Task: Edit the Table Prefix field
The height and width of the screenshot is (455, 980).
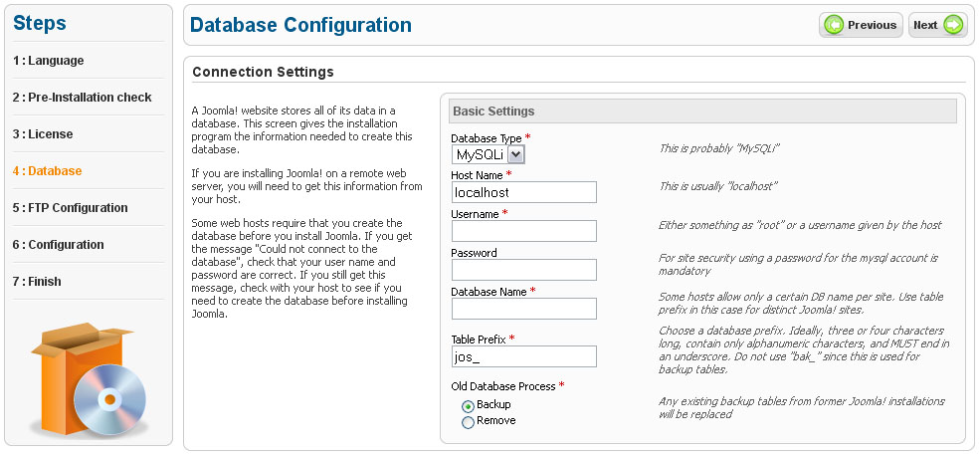Action: click(523, 356)
